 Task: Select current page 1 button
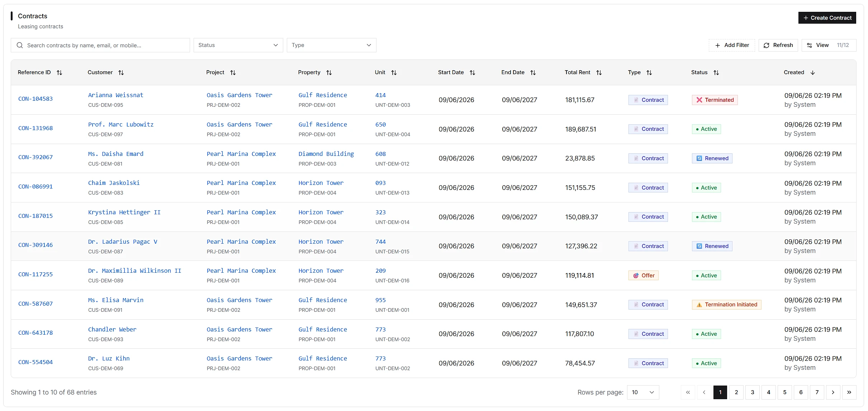coord(720,392)
